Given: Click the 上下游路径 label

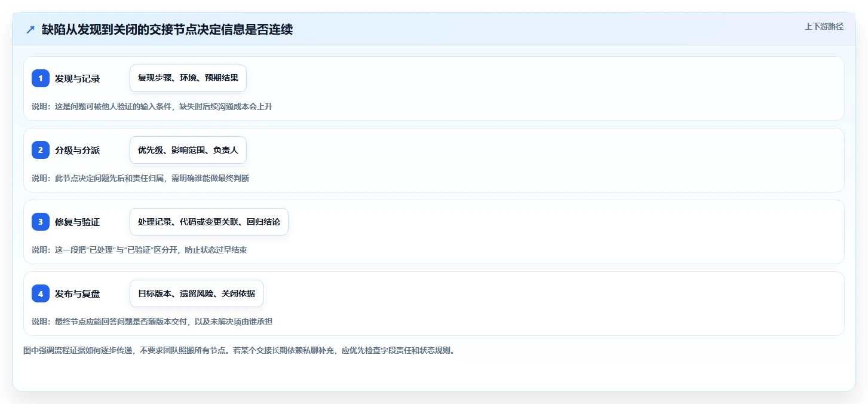Looking at the screenshot, I should [824, 26].
